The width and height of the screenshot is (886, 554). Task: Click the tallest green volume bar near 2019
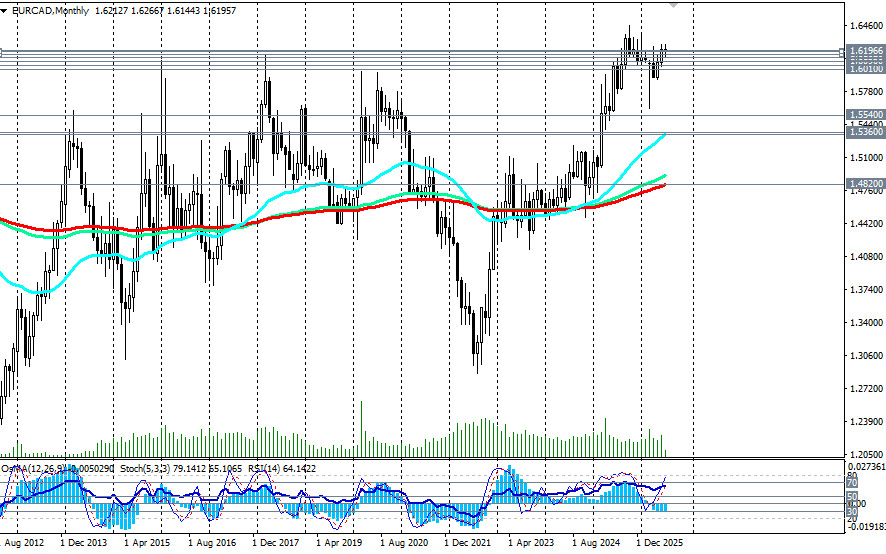pos(362,429)
